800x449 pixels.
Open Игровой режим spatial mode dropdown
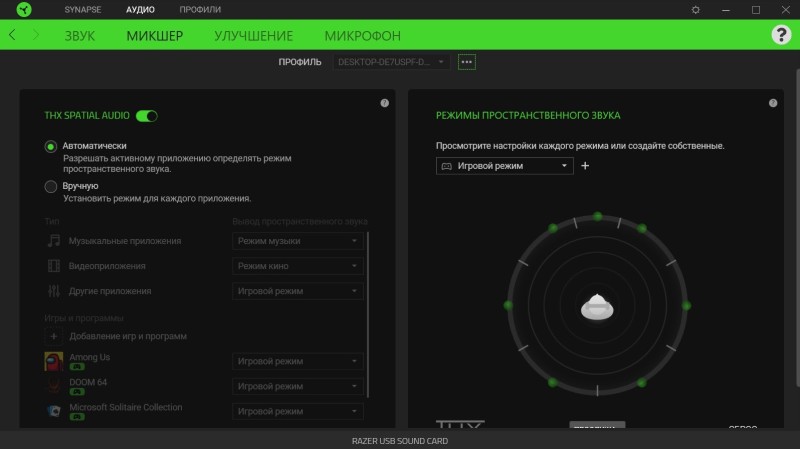(505, 166)
